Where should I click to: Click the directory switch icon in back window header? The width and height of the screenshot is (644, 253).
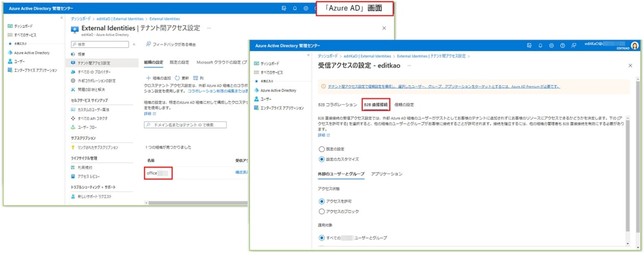coord(284,9)
